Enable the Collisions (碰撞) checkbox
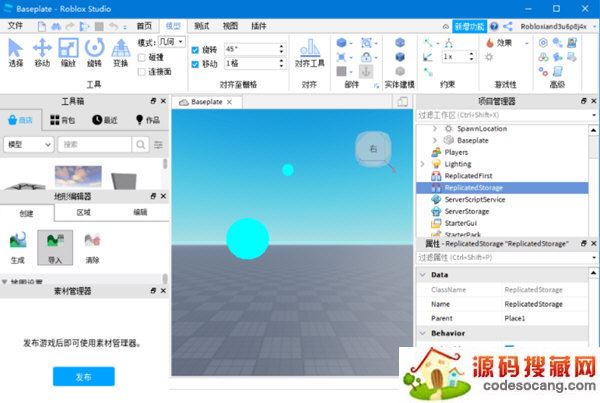Screen dimensions: 600x403 point(142,57)
